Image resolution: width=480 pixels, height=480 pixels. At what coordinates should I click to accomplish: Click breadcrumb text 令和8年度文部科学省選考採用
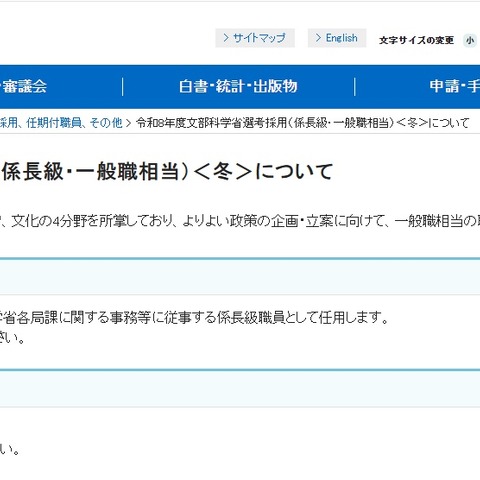click(x=211, y=123)
